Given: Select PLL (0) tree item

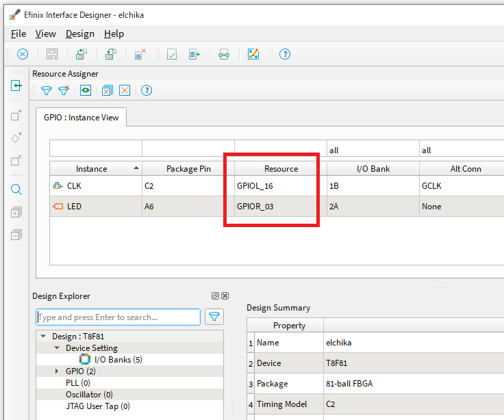Looking at the screenshot, I should click(x=78, y=383).
